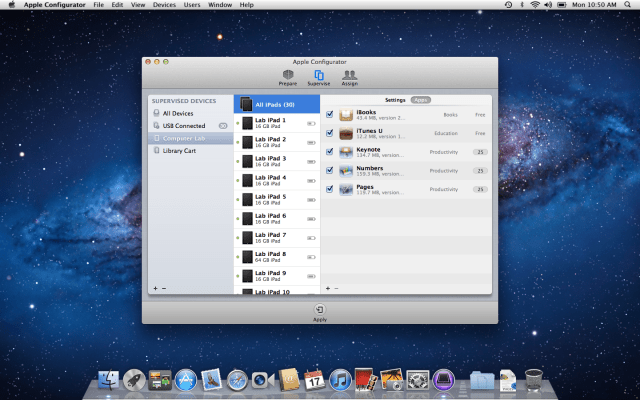Image resolution: width=640 pixels, height=400 pixels.
Task: Toggle the iTunes U checkbox
Action: pos(330,133)
